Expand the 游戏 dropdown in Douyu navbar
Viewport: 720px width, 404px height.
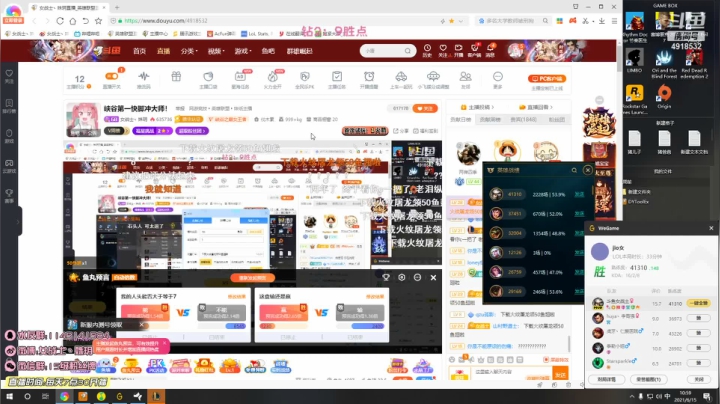tap(243, 51)
